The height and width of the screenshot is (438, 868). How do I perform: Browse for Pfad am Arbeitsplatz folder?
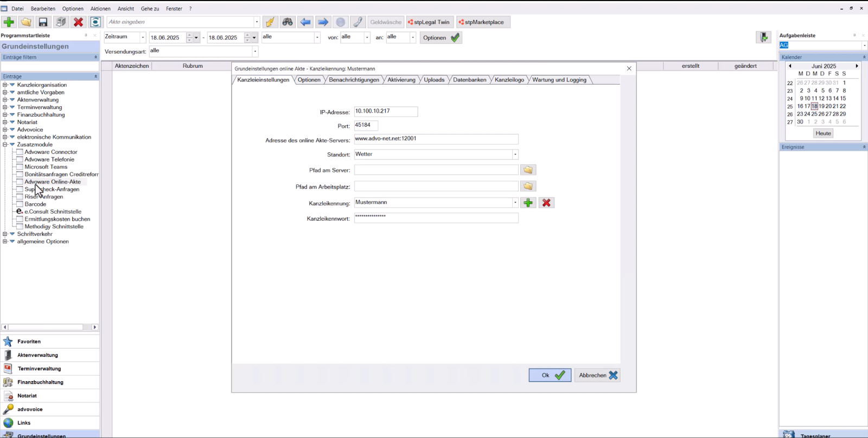tap(528, 186)
